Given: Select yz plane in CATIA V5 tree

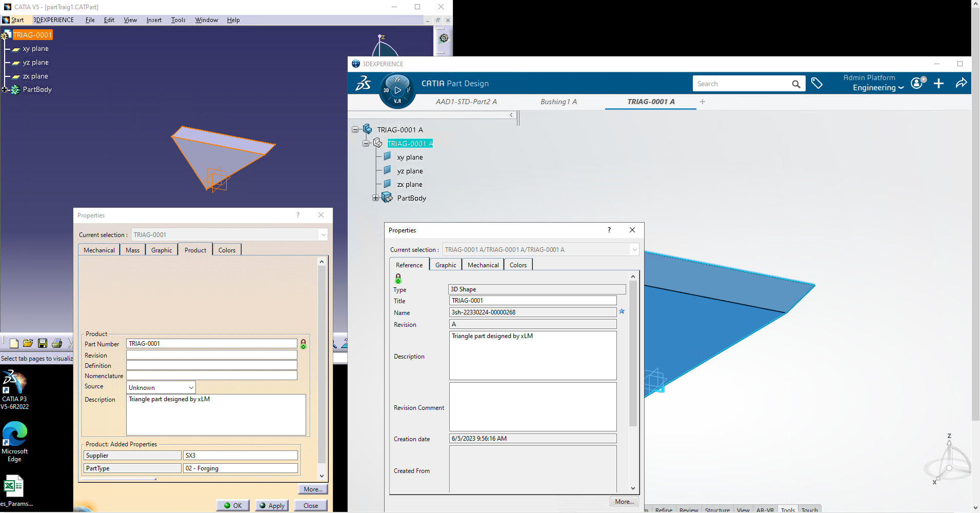Looking at the screenshot, I should (x=35, y=63).
